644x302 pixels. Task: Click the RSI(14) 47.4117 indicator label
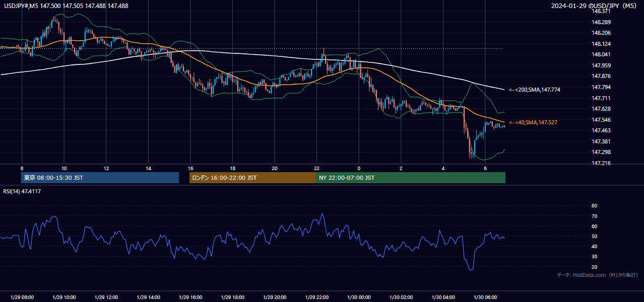(22, 191)
